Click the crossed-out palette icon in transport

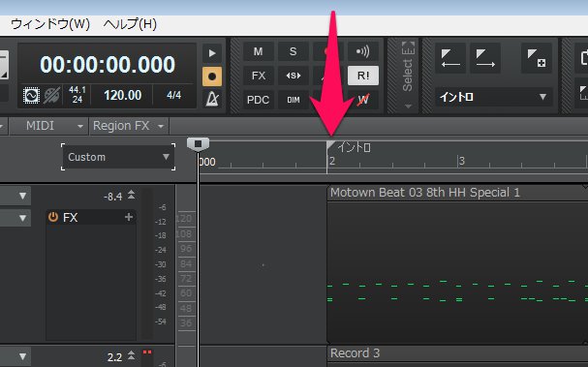(x=51, y=96)
